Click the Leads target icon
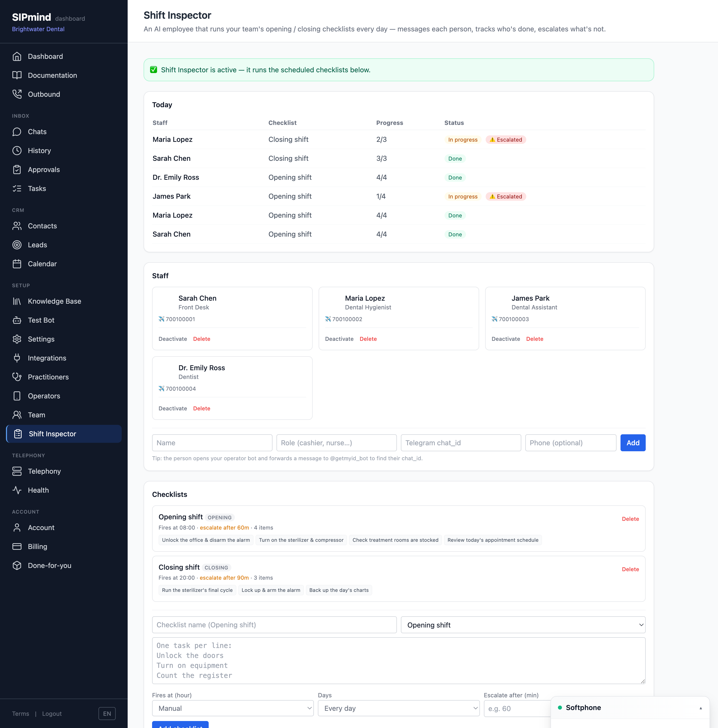718x728 pixels. (17, 245)
